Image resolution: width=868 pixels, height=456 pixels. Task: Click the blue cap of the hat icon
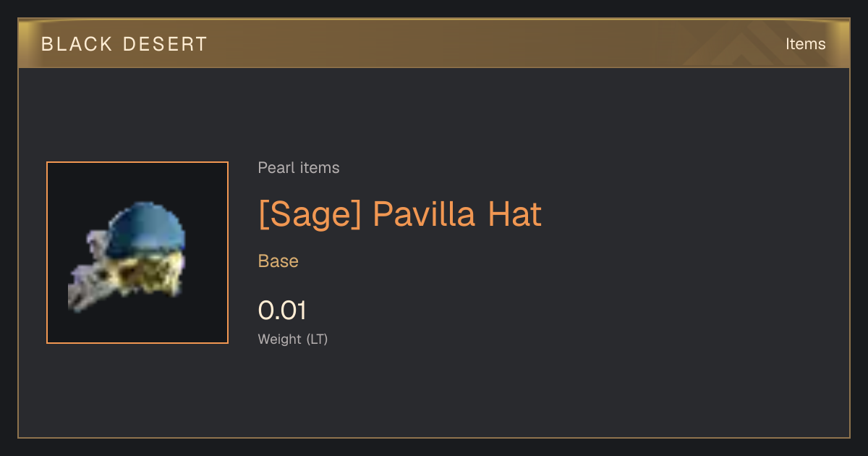coord(146,226)
